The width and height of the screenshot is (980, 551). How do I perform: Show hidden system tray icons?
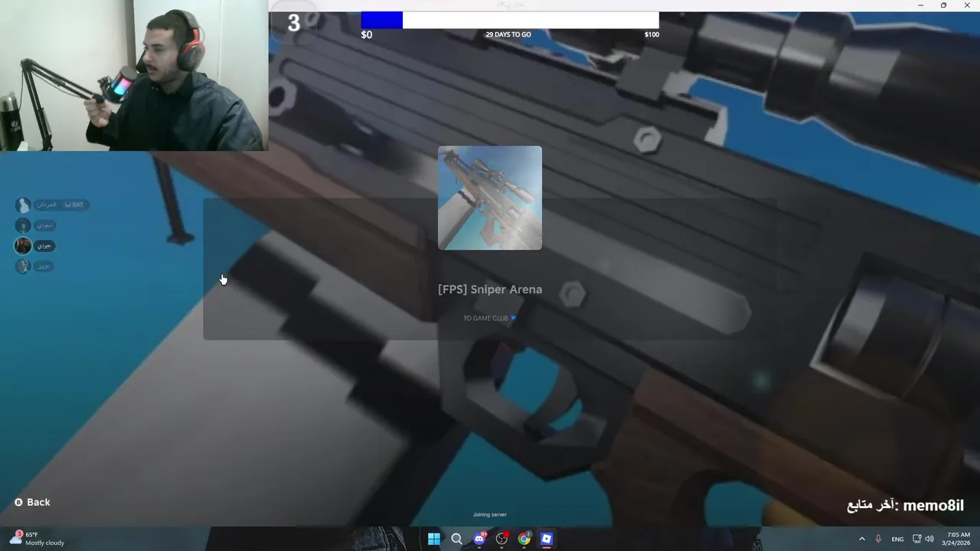click(862, 539)
